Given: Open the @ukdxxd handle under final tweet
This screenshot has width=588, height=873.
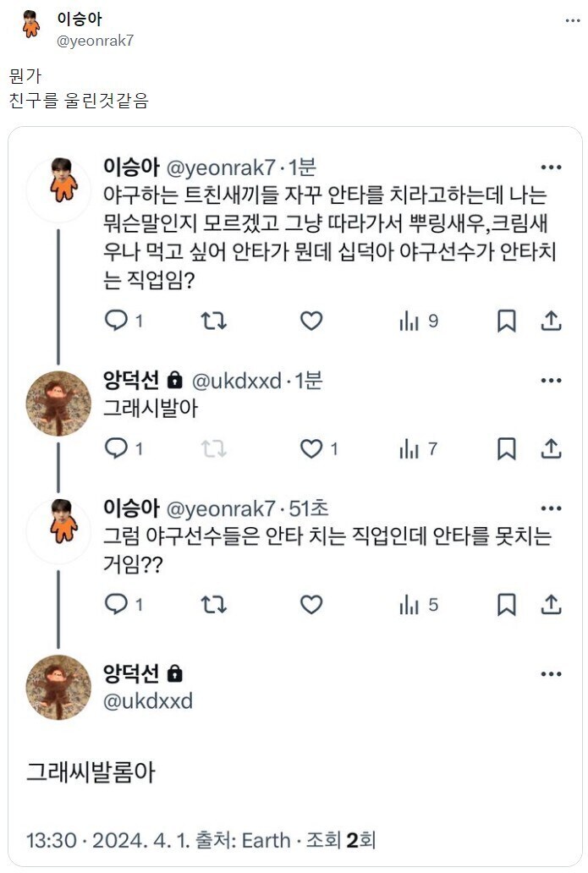Looking at the screenshot, I should (148, 700).
